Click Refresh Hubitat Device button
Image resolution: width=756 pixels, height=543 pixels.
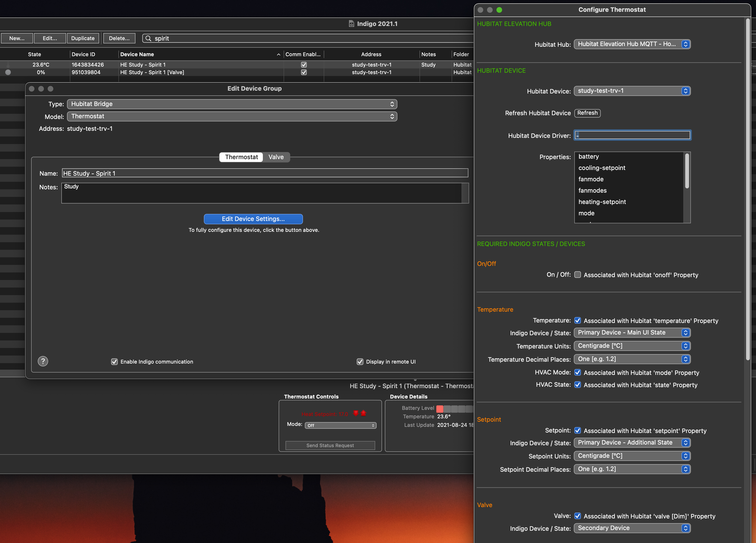pyautogui.click(x=587, y=113)
